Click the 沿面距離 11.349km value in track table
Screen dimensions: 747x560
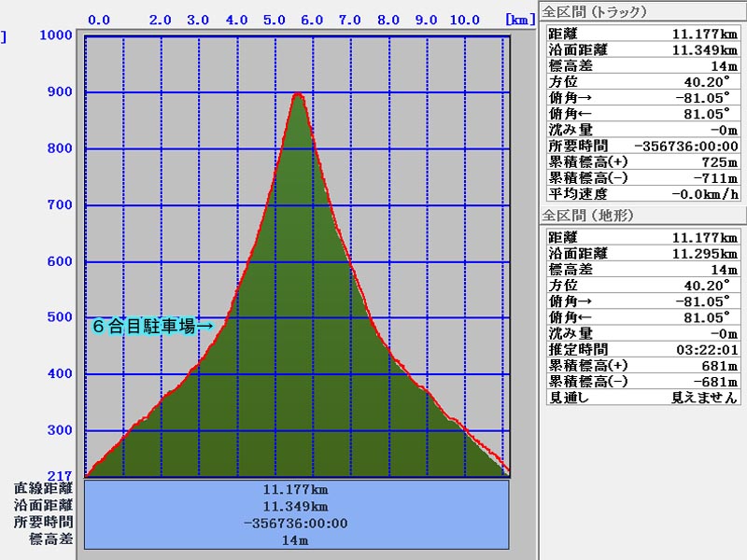705,49
